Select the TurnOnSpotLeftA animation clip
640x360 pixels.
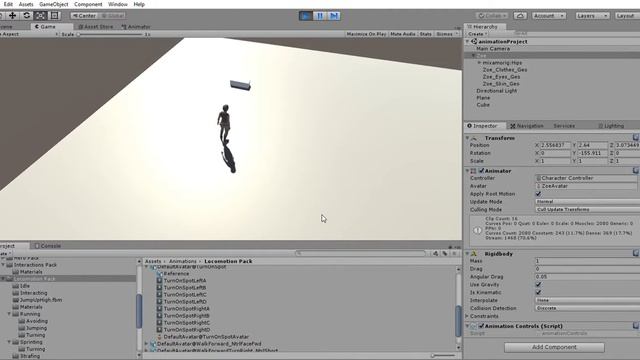(x=184, y=280)
